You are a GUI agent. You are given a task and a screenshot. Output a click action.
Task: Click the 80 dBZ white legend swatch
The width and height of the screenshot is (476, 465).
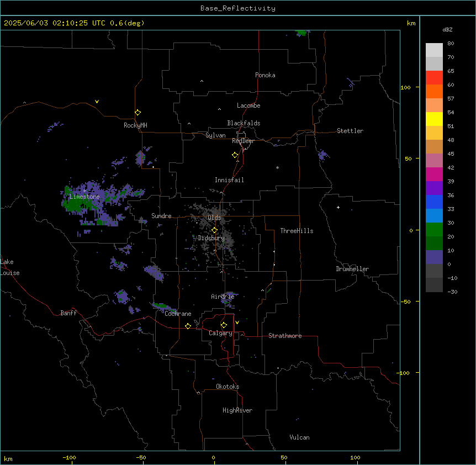tap(434, 50)
